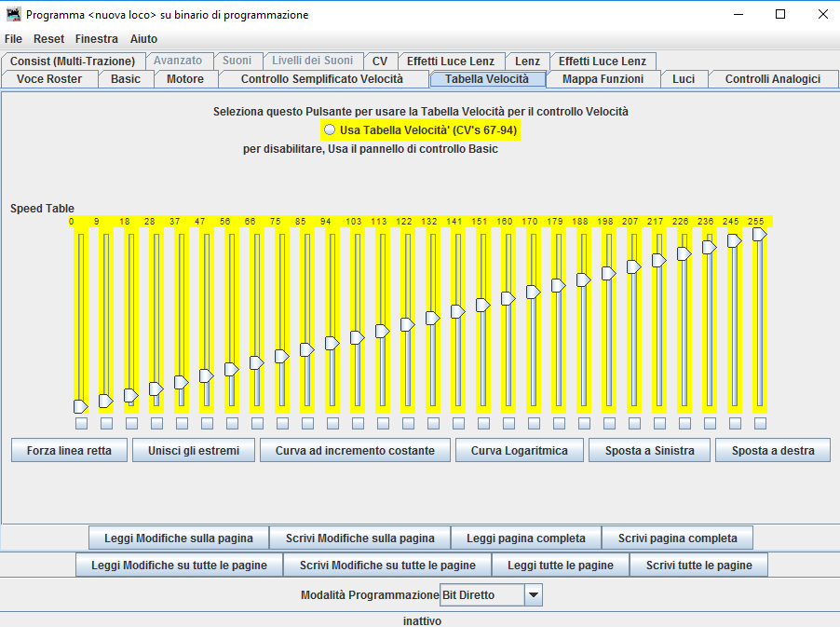Click the Curva Logaritmica button
Screen dimensions: 840x627
pos(519,451)
